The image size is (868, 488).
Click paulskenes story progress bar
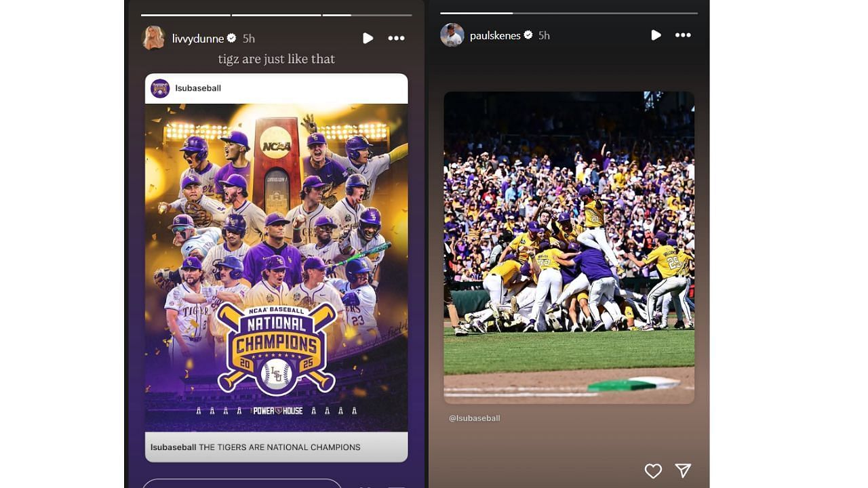click(569, 13)
